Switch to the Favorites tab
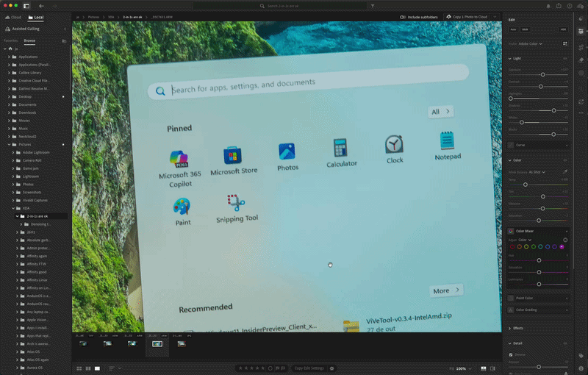This screenshot has height=375, width=588. point(10,40)
